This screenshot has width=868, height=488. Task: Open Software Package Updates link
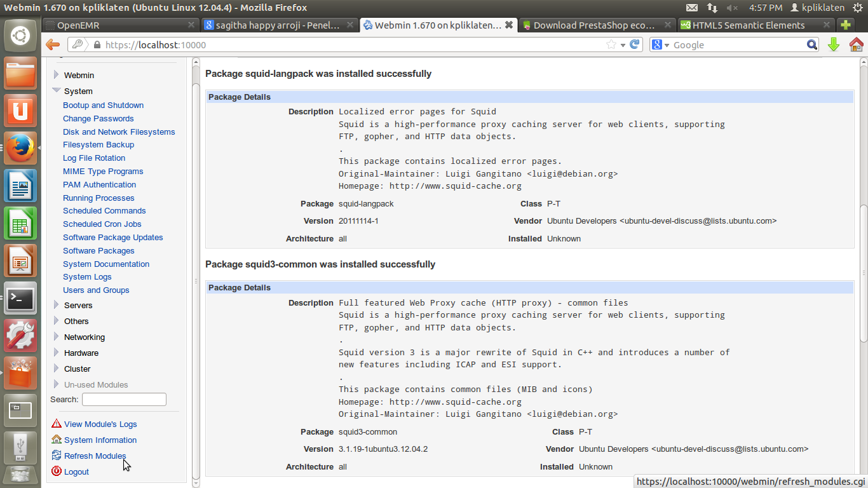pyautogui.click(x=113, y=238)
